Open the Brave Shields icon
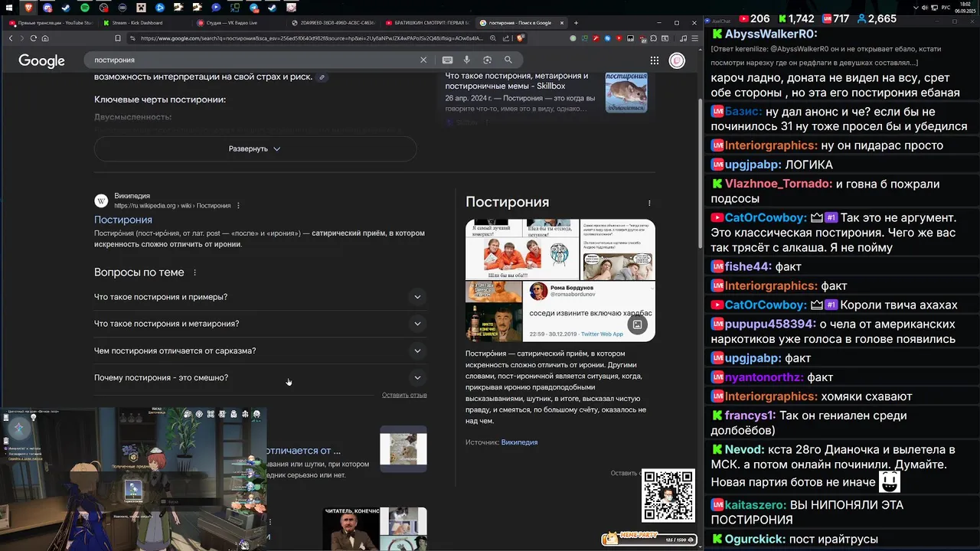The height and width of the screenshot is (551, 980). [x=521, y=38]
